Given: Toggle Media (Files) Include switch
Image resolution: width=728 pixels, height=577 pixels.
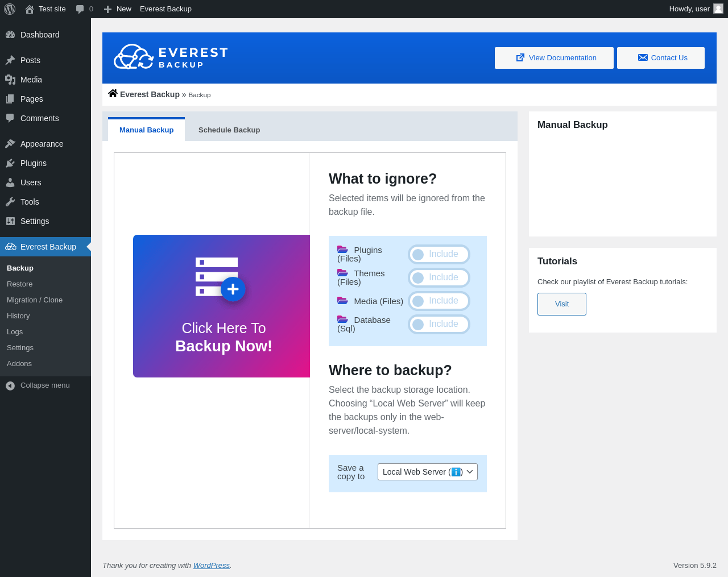Looking at the screenshot, I should 439,301.
